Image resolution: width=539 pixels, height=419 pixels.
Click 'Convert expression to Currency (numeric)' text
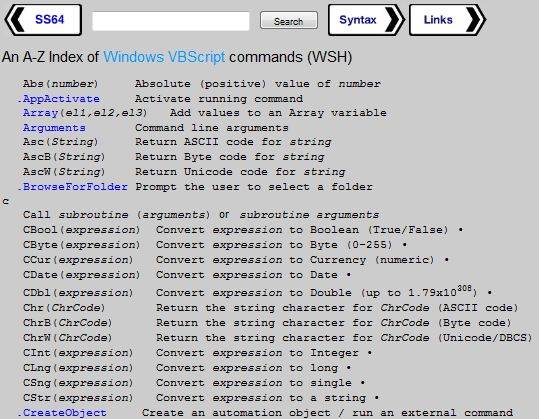(295, 260)
